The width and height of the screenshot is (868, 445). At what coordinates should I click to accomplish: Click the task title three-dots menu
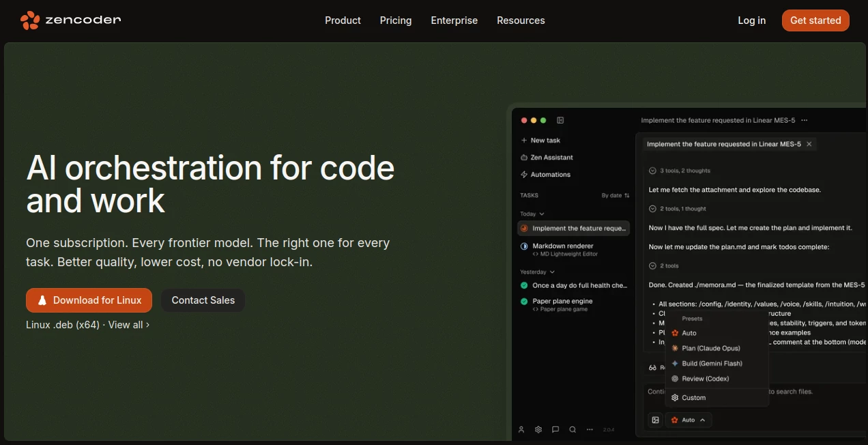805,120
